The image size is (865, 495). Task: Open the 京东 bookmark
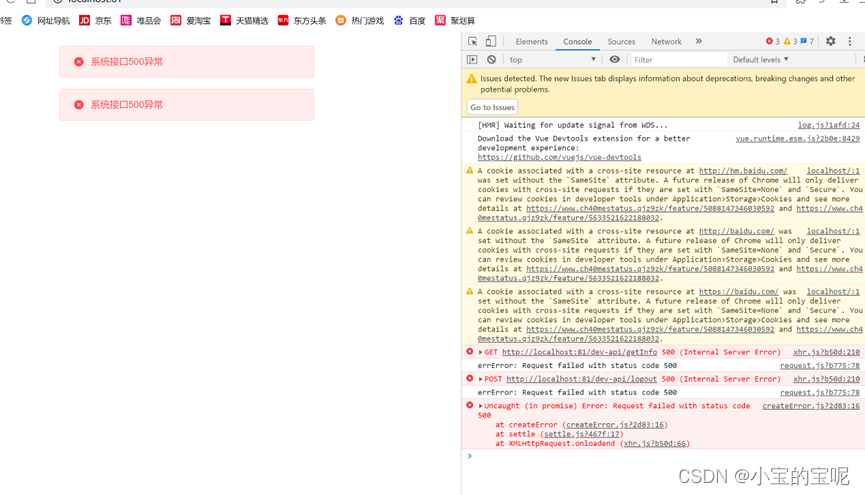click(x=95, y=20)
